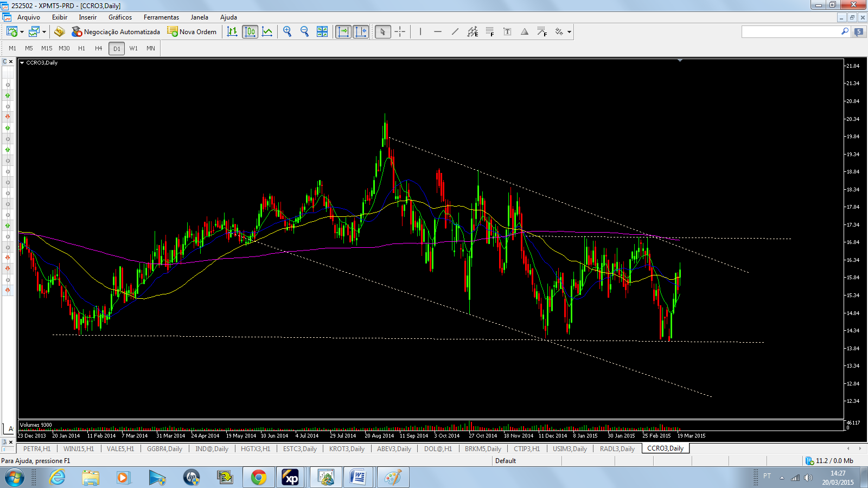Screen dimensions: 868x488
Task: Select the crosshair tool
Action: point(400,32)
